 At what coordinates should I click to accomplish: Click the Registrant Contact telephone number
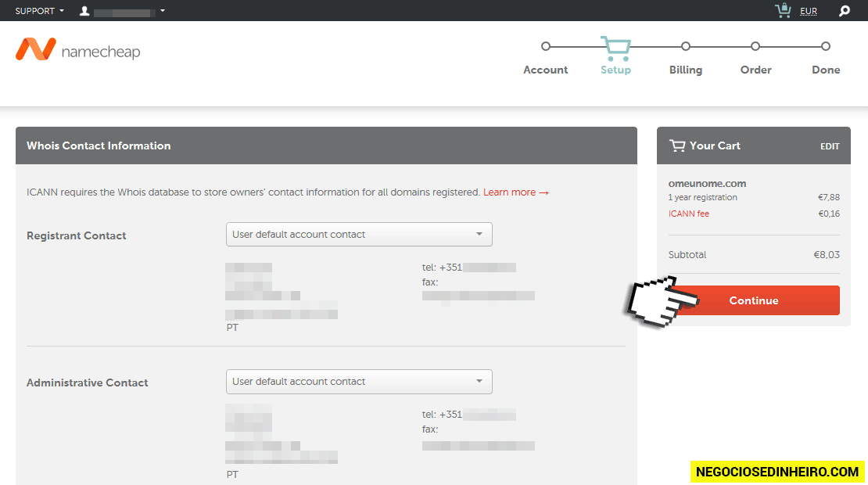pos(469,268)
